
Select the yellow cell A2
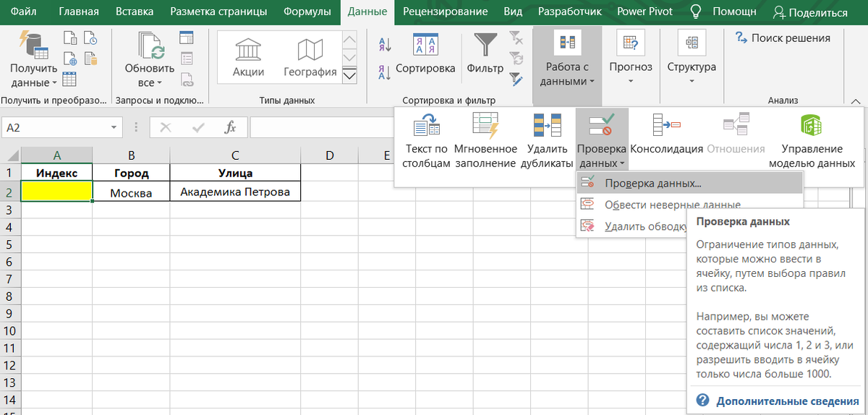click(56, 191)
